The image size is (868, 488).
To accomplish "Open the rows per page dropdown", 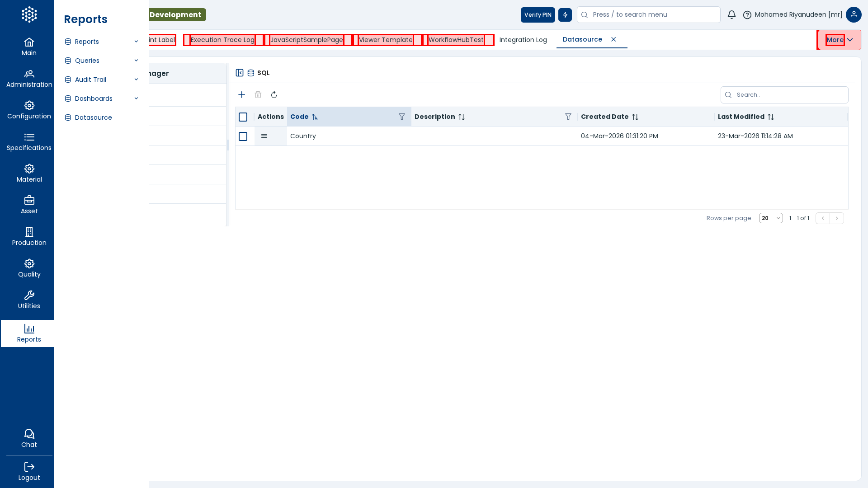I will [771, 218].
